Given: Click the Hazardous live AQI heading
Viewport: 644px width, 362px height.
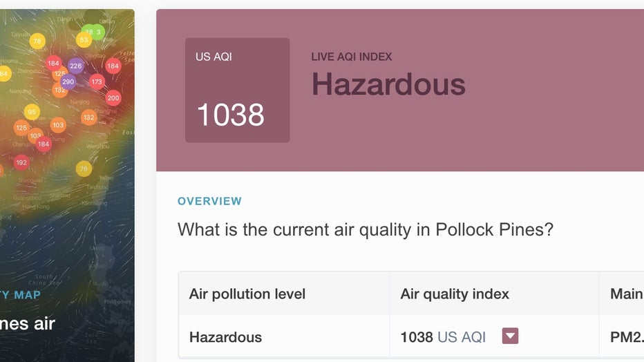Looking at the screenshot, I should pos(388,84).
